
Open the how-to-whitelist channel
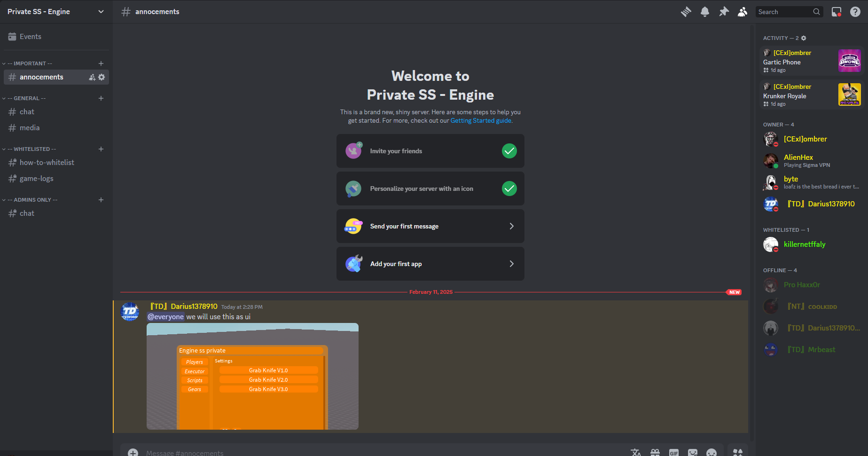pos(47,163)
